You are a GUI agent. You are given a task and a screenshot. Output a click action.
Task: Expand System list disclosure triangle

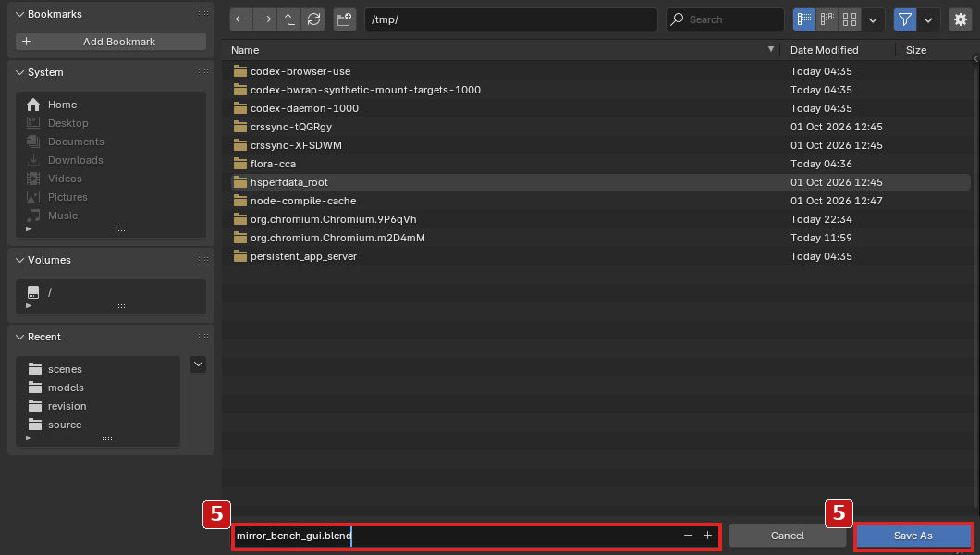coord(28,229)
